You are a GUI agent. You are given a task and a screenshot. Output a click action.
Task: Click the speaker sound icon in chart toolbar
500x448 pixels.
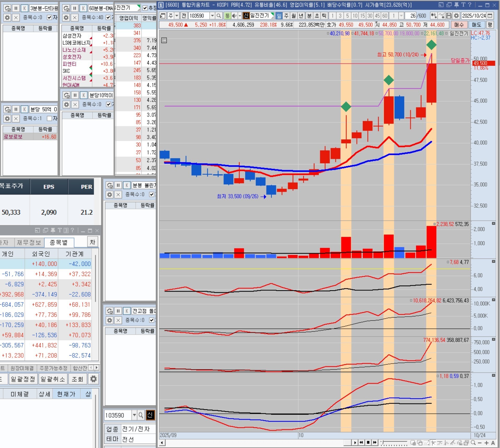pyautogui.click(x=234, y=16)
